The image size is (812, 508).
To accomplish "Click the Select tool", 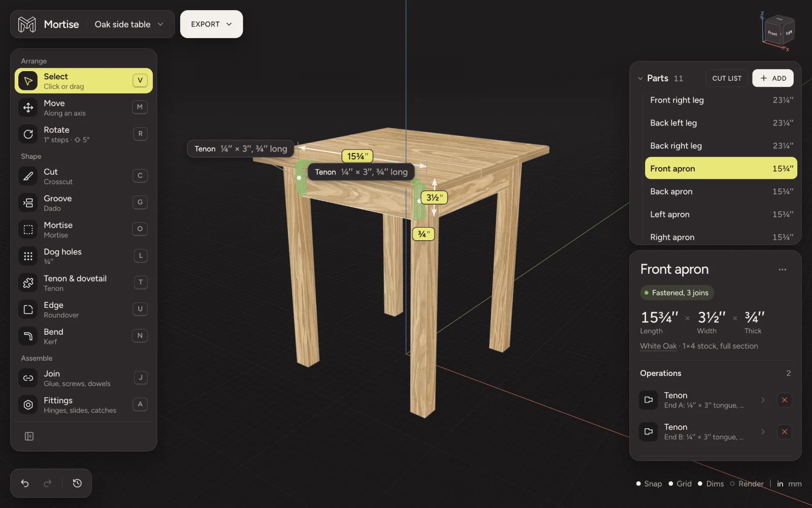I will click(84, 81).
